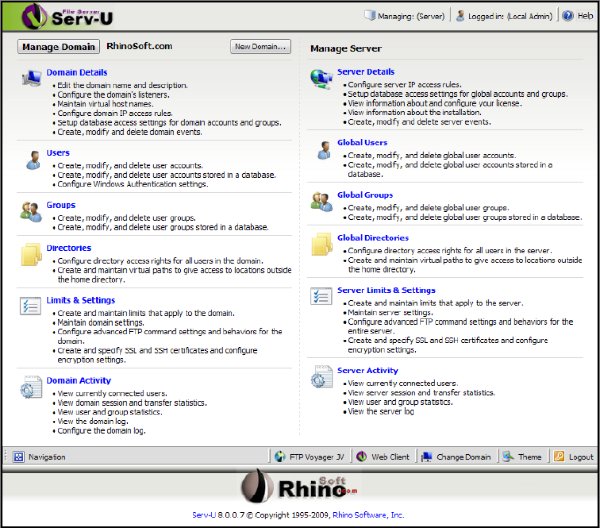Open the Server Details link
The image size is (600, 528).
point(366,72)
